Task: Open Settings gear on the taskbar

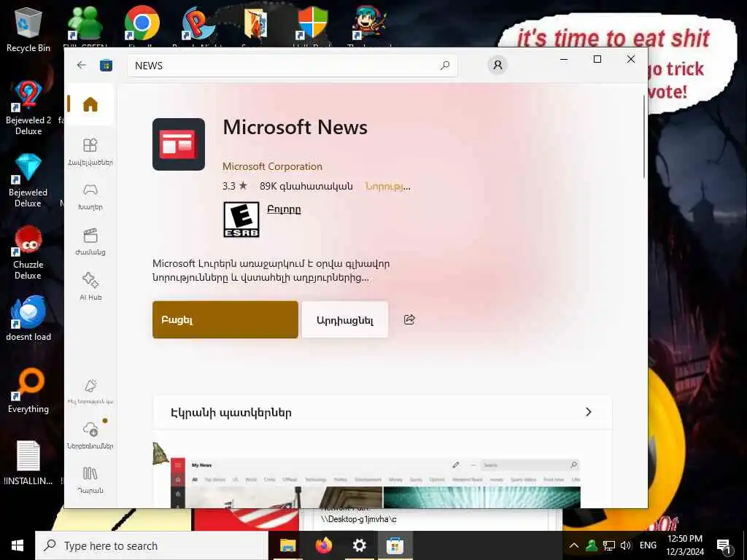Action: click(359, 545)
